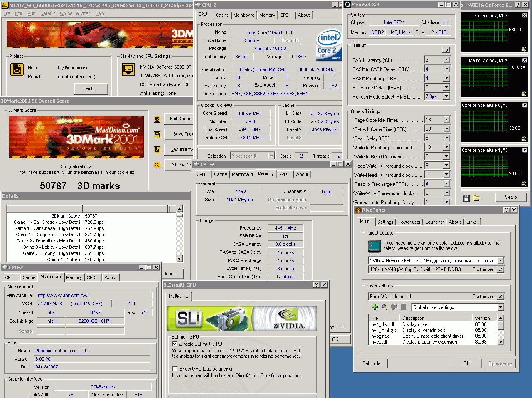Switch to Power user tab in RivaTuner
Viewport: 532px width, 398px height.
tap(409, 222)
